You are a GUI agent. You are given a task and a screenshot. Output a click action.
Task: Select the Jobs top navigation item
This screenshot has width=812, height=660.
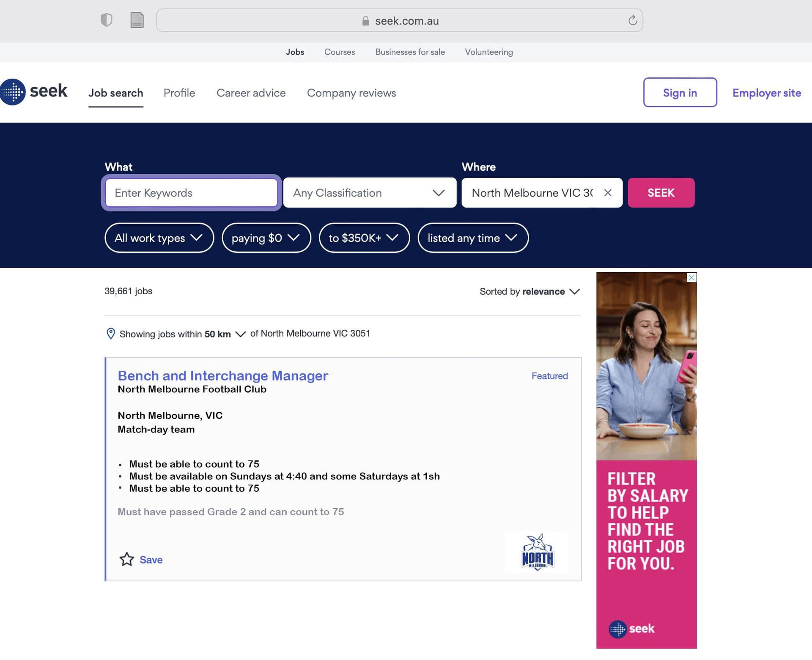pyautogui.click(x=295, y=52)
